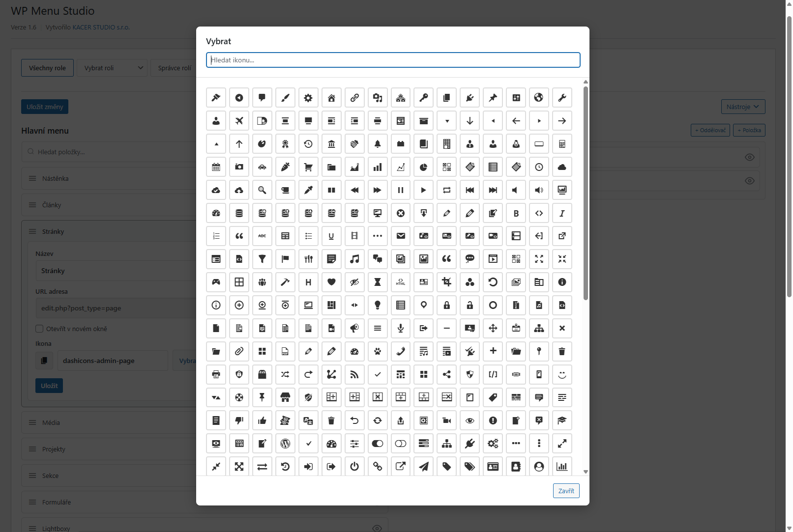This screenshot has height=532, width=793.
Task: Pick the calendar icon
Action: [x=216, y=167]
